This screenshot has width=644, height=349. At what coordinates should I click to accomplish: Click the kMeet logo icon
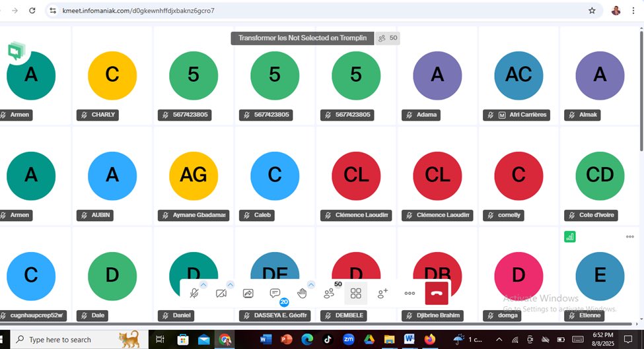click(16, 51)
